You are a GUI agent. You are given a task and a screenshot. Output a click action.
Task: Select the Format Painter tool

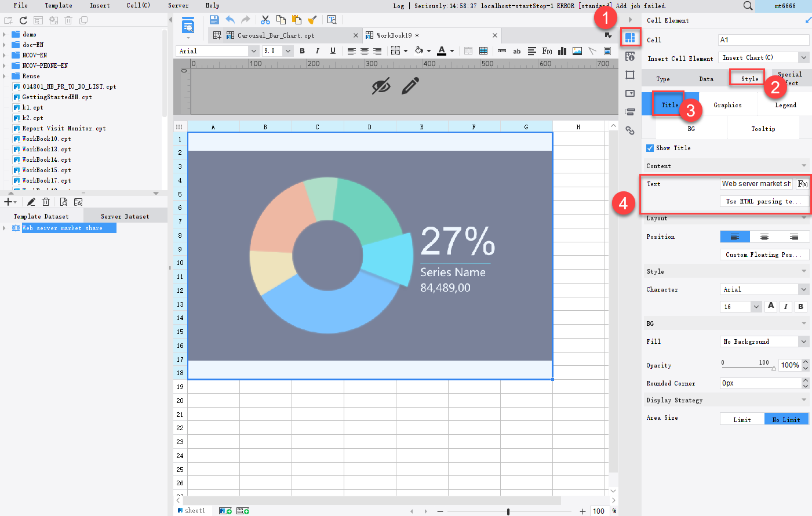(x=313, y=19)
